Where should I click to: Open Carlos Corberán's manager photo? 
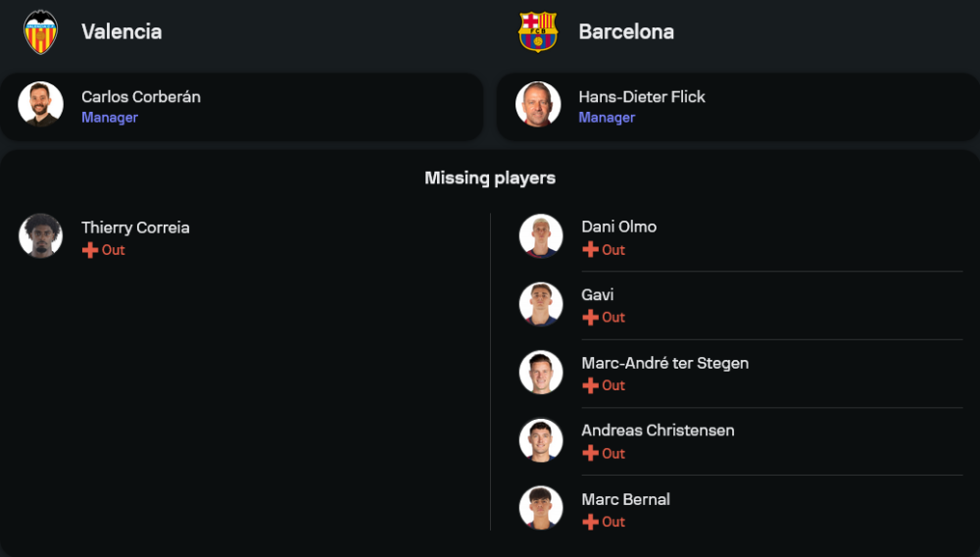tap(40, 104)
